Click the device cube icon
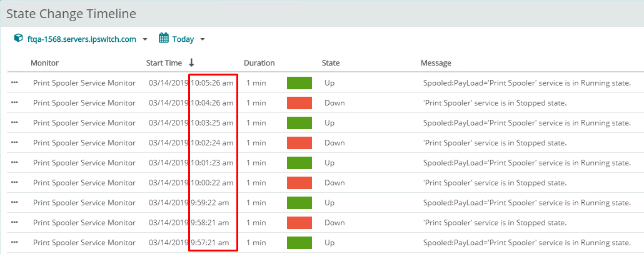 tap(18, 39)
